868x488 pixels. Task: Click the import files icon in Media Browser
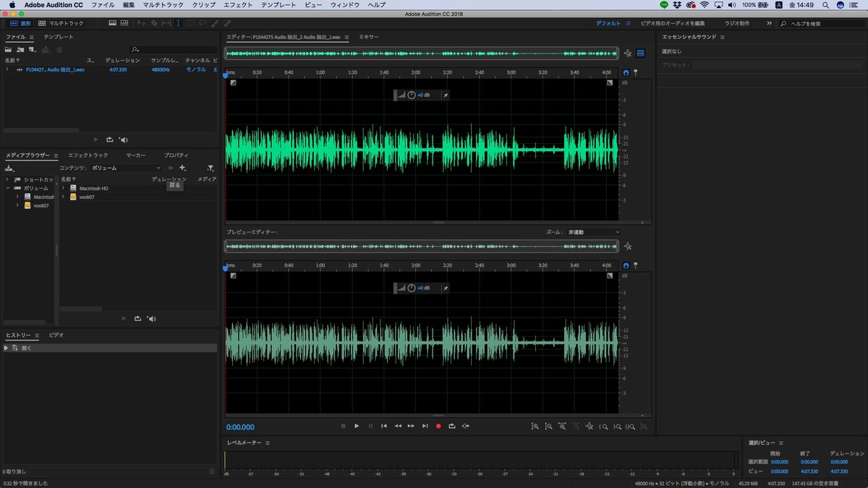(9, 168)
